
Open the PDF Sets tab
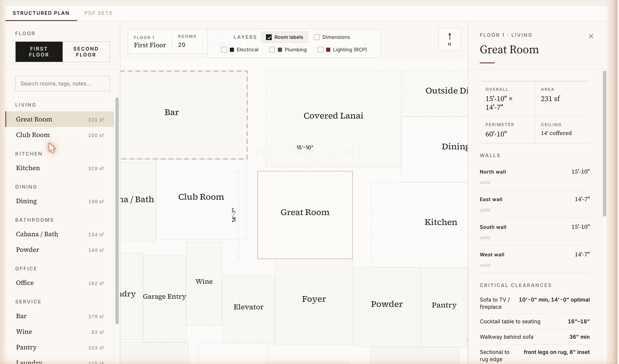(98, 13)
